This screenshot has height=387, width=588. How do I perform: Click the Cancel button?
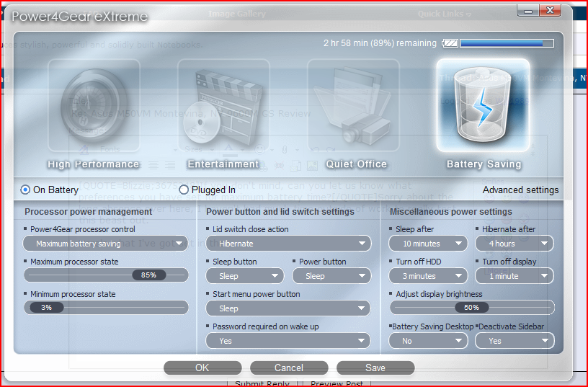point(289,368)
